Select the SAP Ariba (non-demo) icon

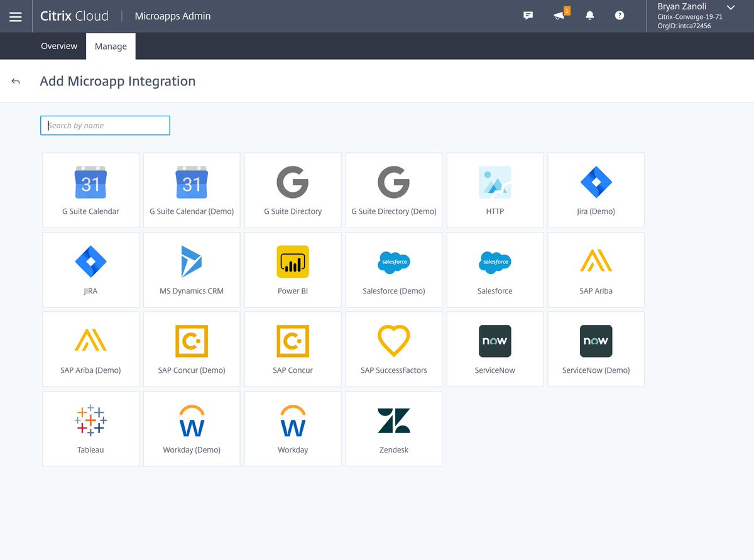(x=596, y=261)
